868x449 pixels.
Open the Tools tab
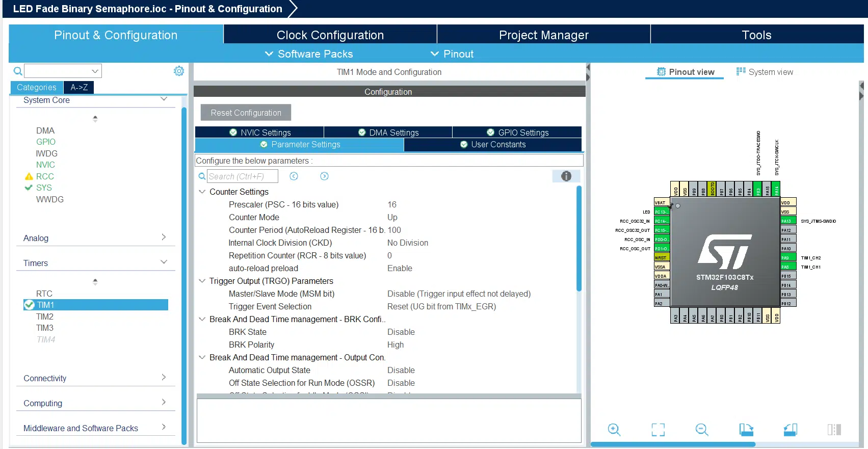click(757, 35)
